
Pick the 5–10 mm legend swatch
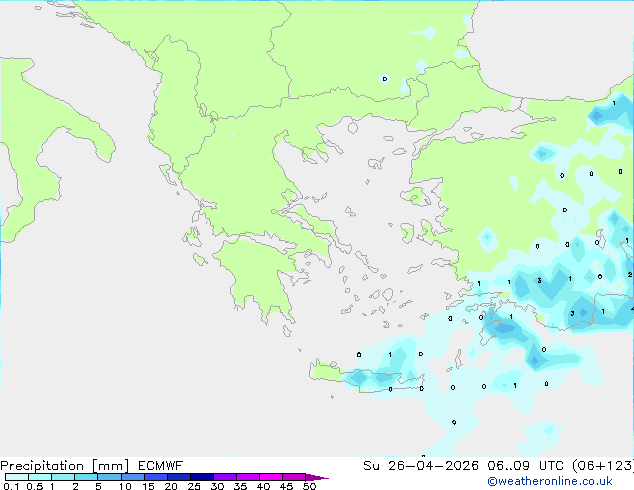(x=109, y=477)
